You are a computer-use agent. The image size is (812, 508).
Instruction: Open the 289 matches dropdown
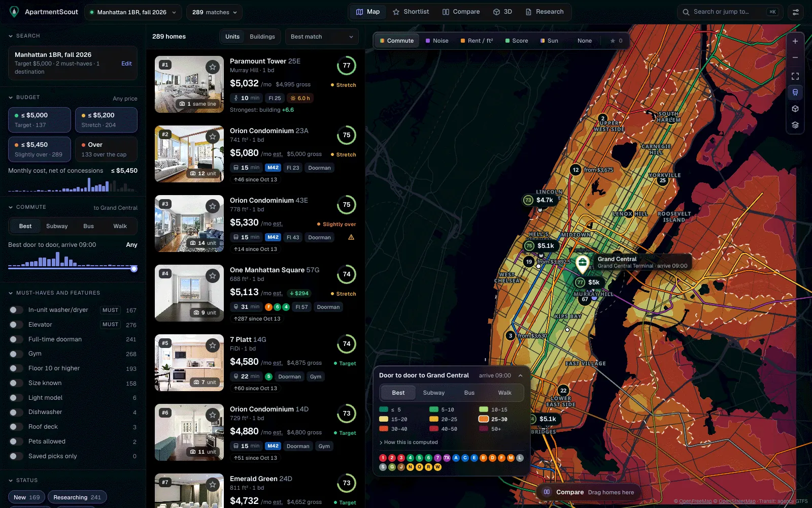pyautogui.click(x=214, y=12)
